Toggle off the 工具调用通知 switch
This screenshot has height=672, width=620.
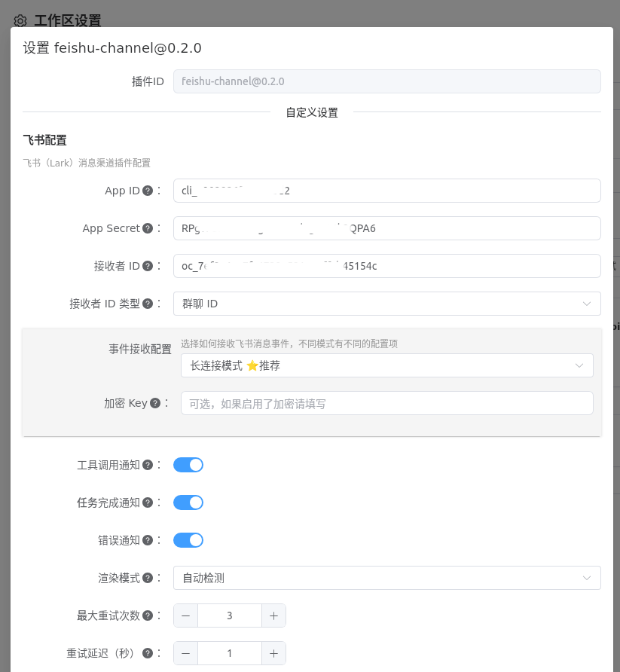tap(188, 464)
